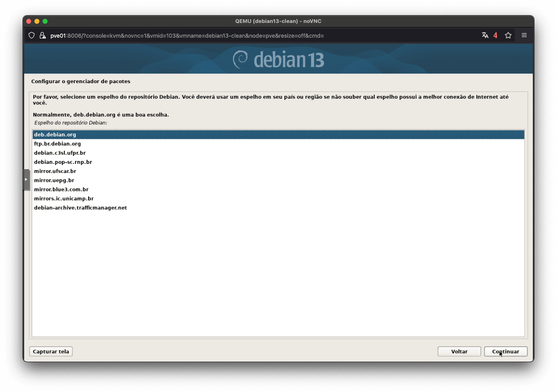Viewport: 557px width, 392px height.
Task: Proceed with the Continuar button
Action: (x=506, y=351)
